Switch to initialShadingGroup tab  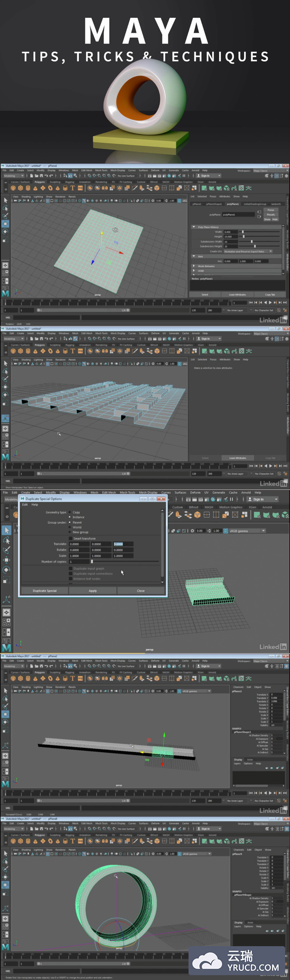click(255, 204)
